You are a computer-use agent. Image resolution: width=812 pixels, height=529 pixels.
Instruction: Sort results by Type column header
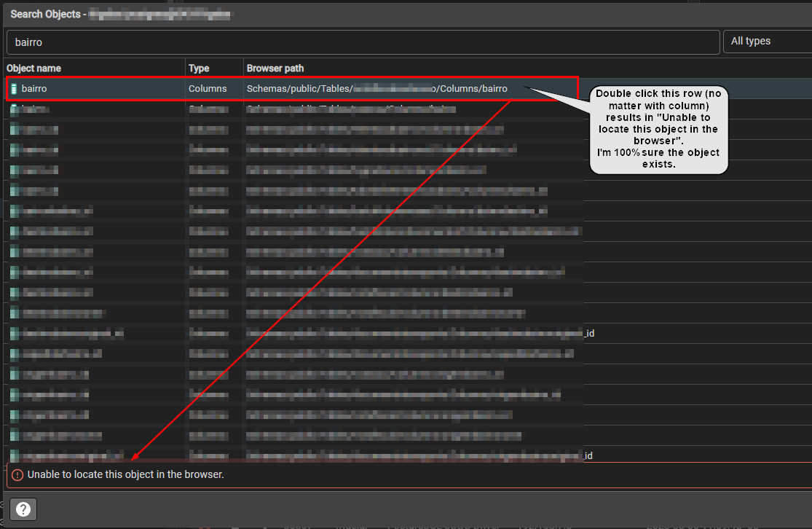tap(199, 68)
